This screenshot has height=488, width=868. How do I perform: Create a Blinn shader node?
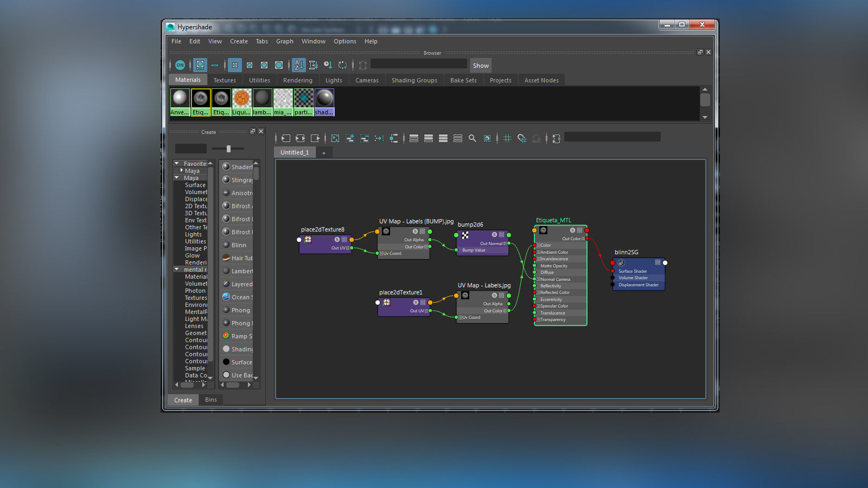click(237, 245)
